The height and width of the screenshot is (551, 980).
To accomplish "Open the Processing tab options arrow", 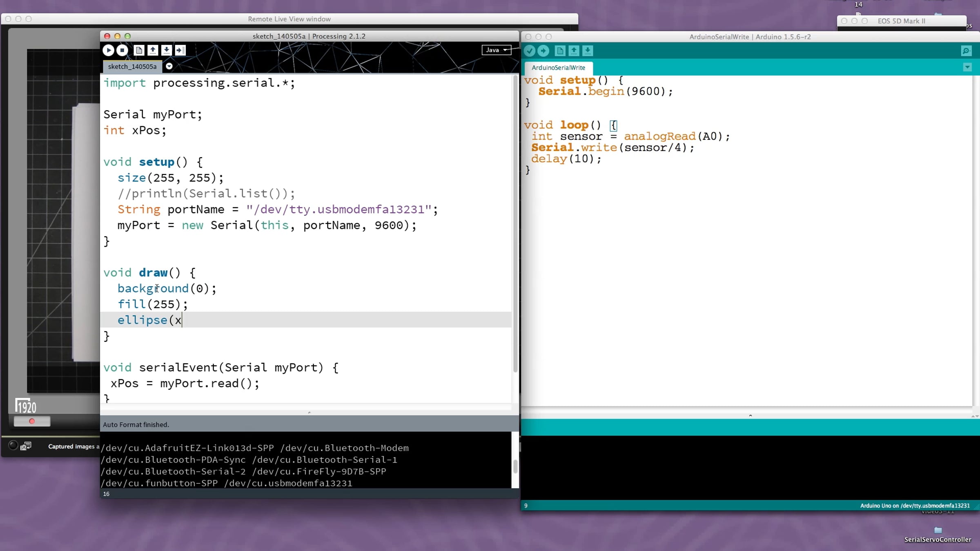I will tap(169, 67).
